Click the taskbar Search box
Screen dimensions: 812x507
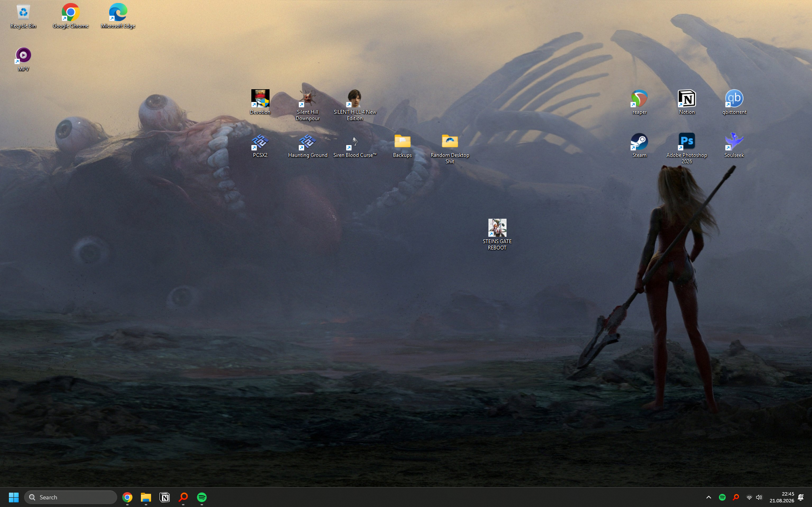click(71, 497)
